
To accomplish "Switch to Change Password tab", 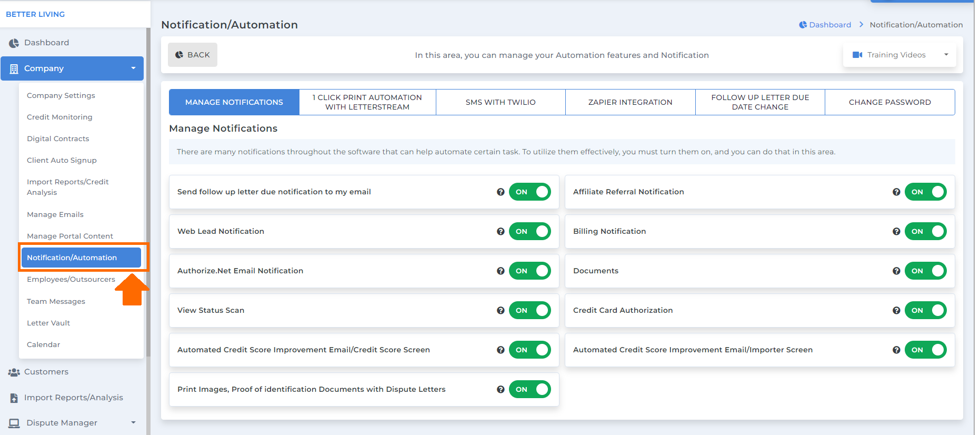I will click(890, 102).
